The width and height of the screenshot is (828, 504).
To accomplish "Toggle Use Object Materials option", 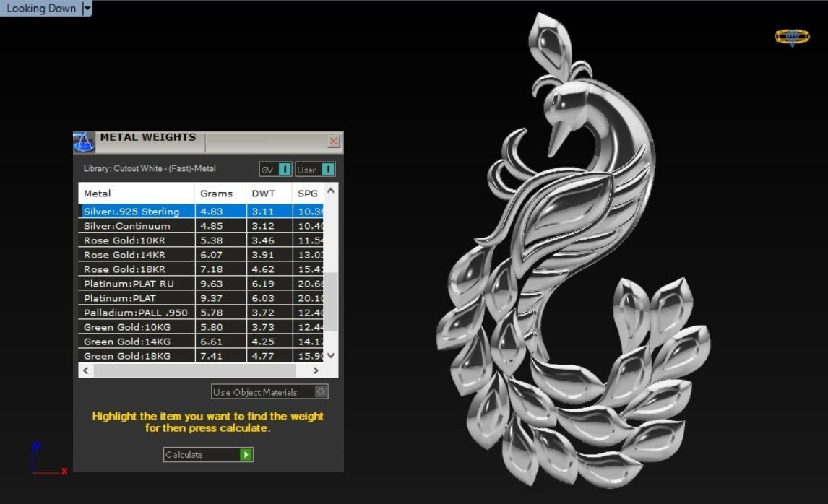I will [x=269, y=391].
